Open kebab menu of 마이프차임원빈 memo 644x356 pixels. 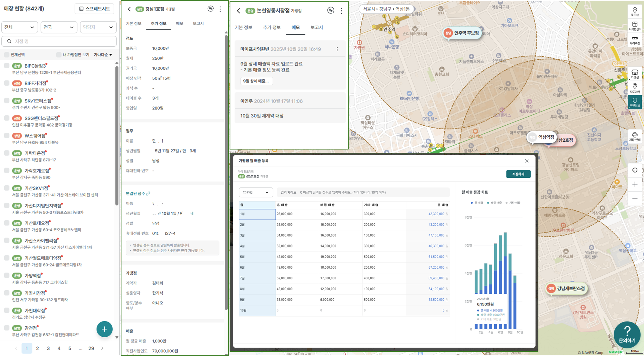337,49
